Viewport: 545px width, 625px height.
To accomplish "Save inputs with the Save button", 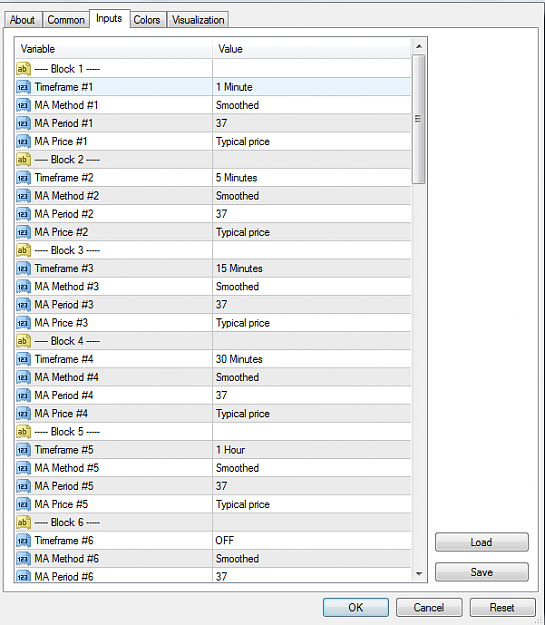I will click(x=482, y=572).
